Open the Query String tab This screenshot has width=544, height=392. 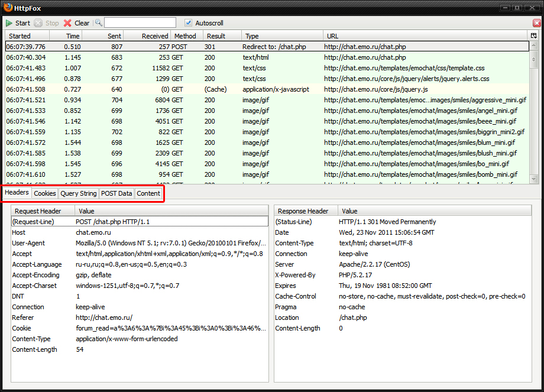coord(79,193)
